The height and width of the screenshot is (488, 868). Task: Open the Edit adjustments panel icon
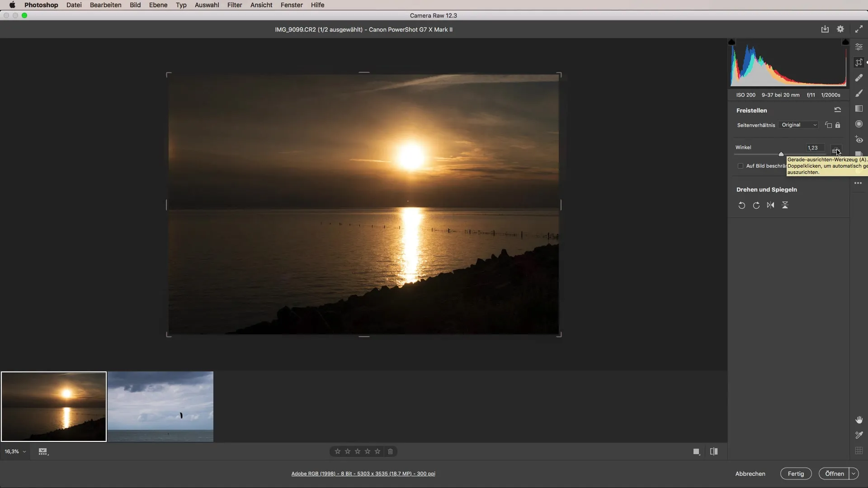pyautogui.click(x=859, y=47)
